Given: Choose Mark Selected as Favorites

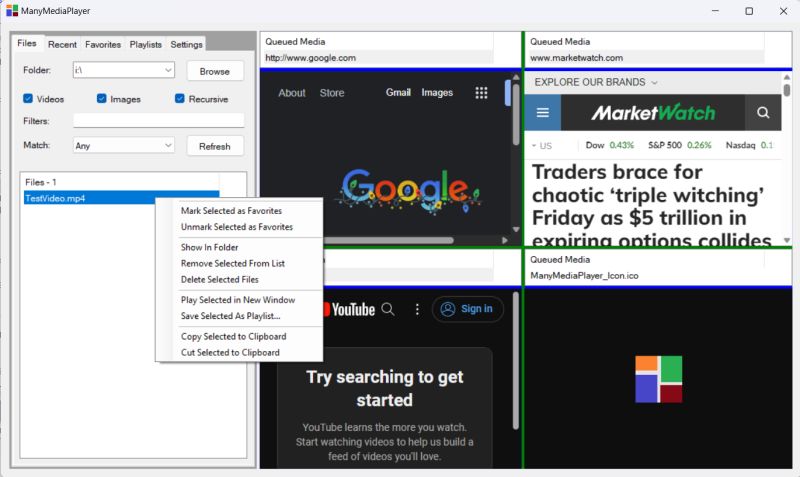Looking at the screenshot, I should tap(231, 211).
